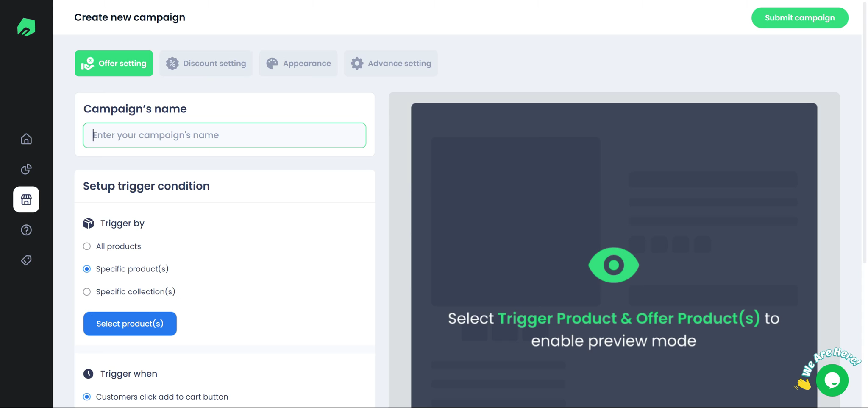
Task: Switch to the Discount setting tab
Action: [206, 63]
